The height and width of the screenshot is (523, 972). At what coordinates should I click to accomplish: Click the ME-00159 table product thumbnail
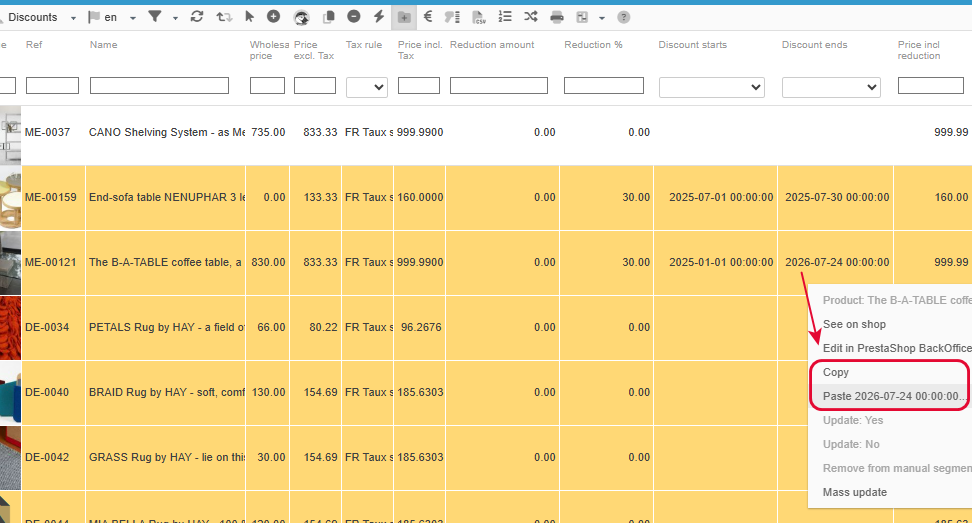[x=10, y=198]
